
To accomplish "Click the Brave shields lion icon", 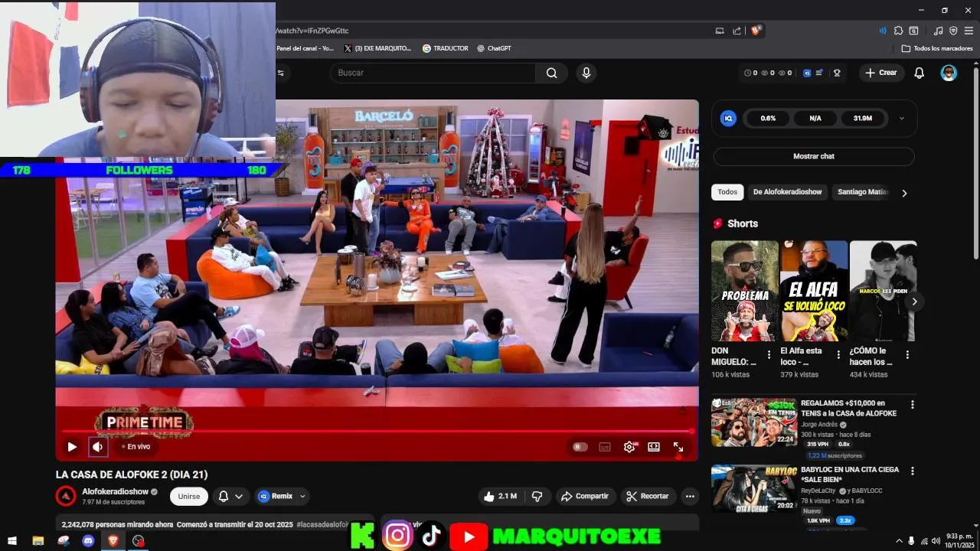I will click(756, 31).
